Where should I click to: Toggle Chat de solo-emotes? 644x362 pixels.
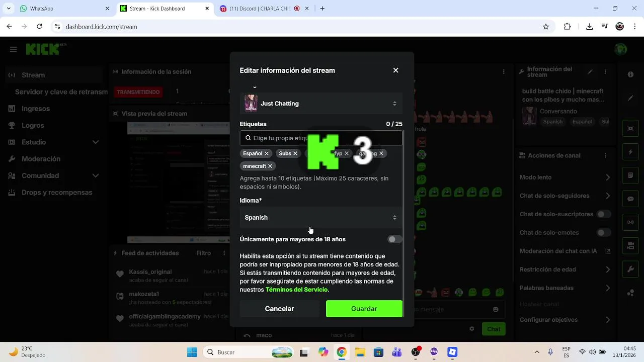(604, 233)
